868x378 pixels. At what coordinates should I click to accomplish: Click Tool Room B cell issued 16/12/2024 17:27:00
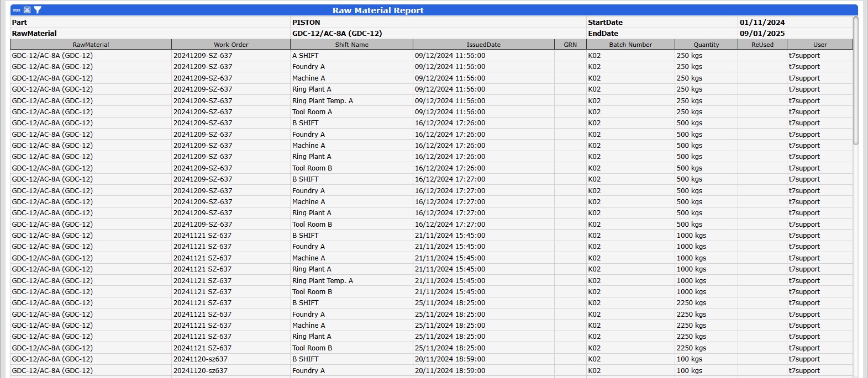[x=351, y=225]
